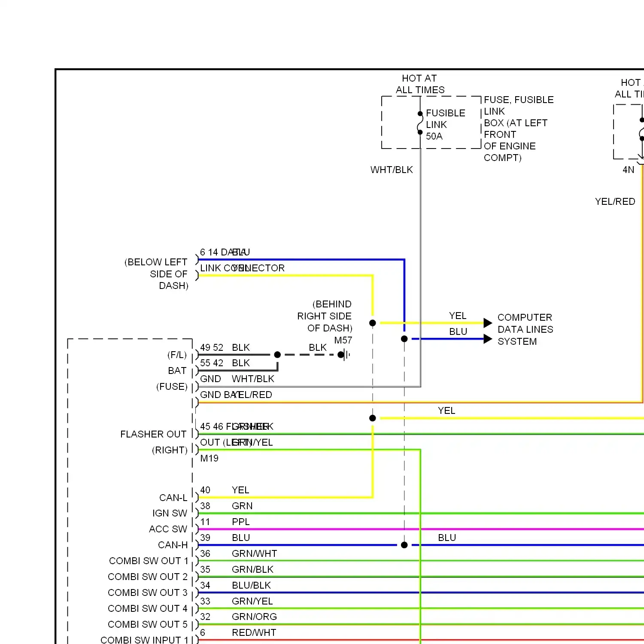Click the BLU label right of the CAN-H splice

(447, 538)
